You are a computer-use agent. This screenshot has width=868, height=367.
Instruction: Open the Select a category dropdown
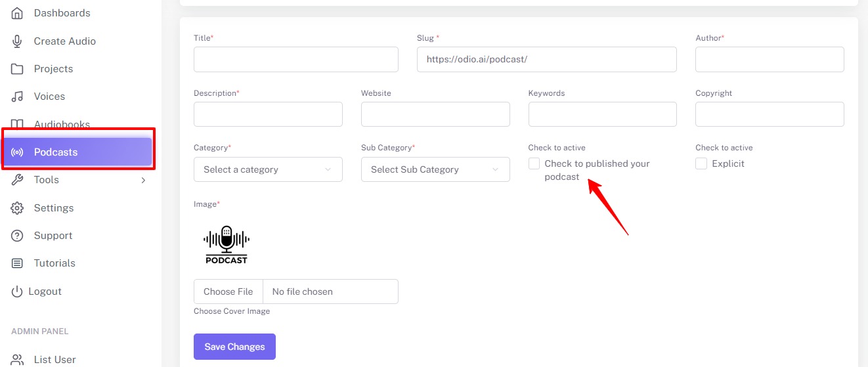click(268, 169)
